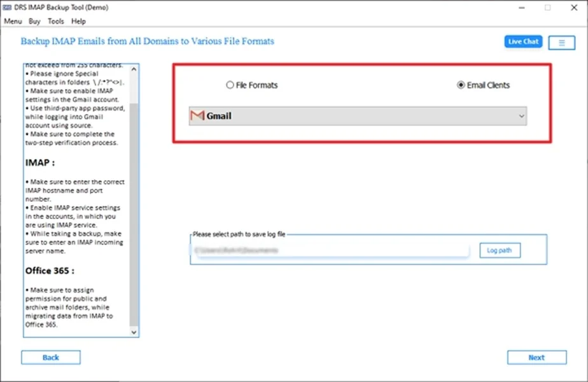
Task: Click the Log path button
Action: [500, 250]
